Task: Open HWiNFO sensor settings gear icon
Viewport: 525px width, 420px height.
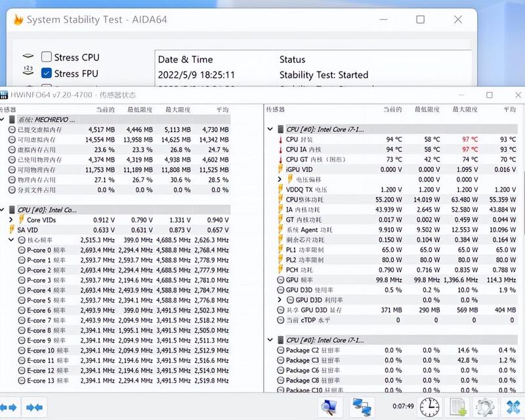Action: click(x=485, y=407)
